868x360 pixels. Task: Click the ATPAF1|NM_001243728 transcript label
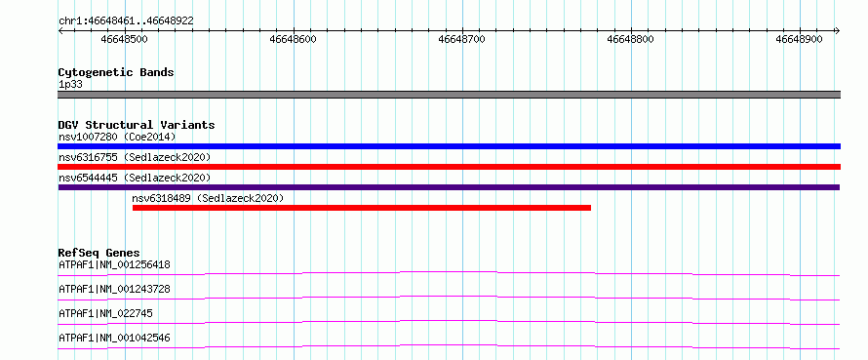coord(114,289)
